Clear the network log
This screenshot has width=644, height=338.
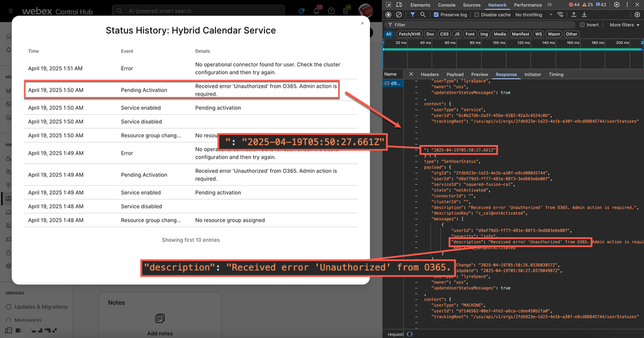click(398, 14)
